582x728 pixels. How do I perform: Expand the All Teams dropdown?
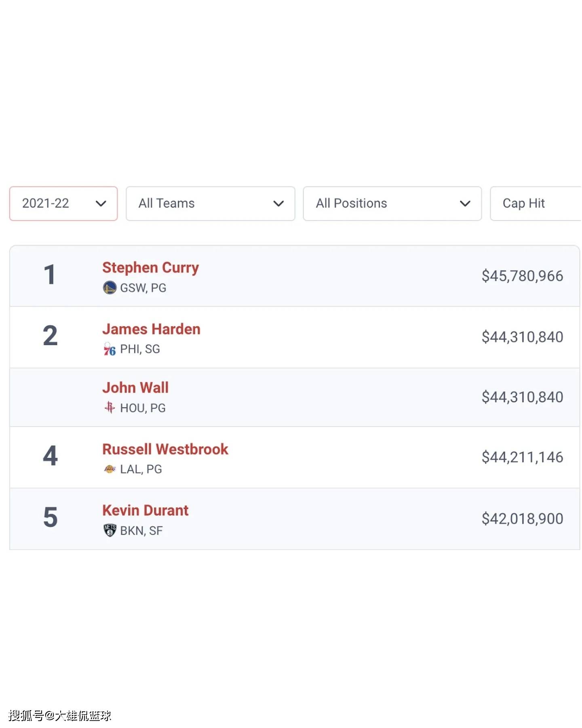[210, 203]
